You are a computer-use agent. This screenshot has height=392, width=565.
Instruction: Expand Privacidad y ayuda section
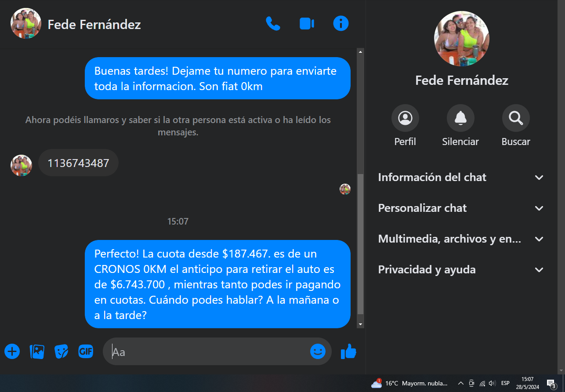click(x=461, y=270)
